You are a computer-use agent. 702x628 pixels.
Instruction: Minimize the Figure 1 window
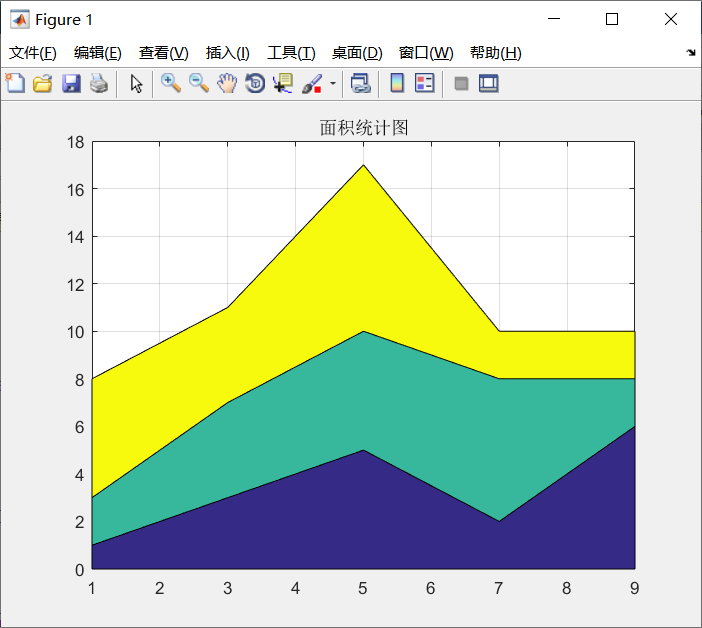(554, 19)
